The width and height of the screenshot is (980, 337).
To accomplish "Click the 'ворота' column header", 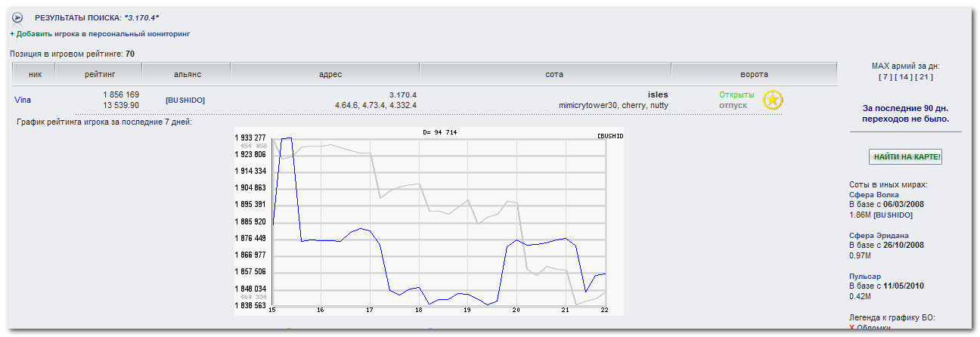I will coord(754,74).
